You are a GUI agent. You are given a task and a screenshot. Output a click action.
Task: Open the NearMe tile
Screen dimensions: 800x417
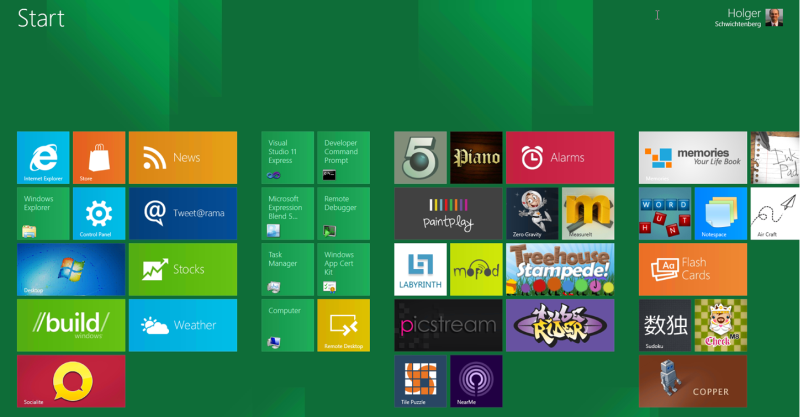(x=476, y=381)
